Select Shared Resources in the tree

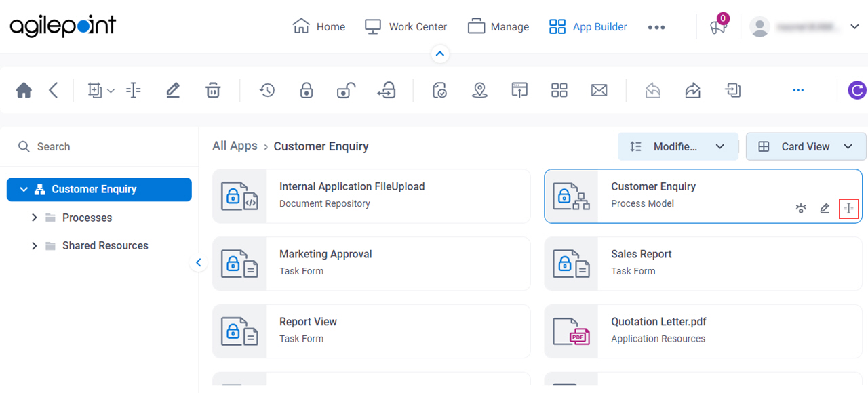pyautogui.click(x=105, y=245)
